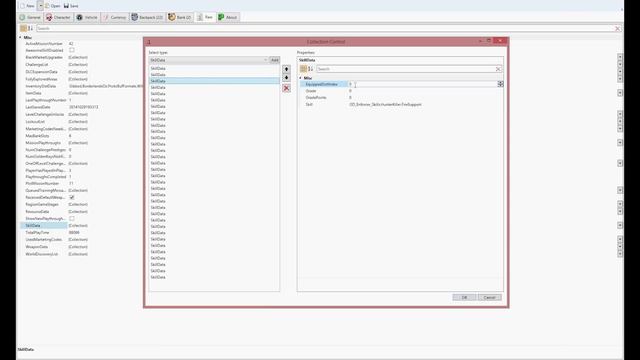Switch to the General tab

pos(30,17)
